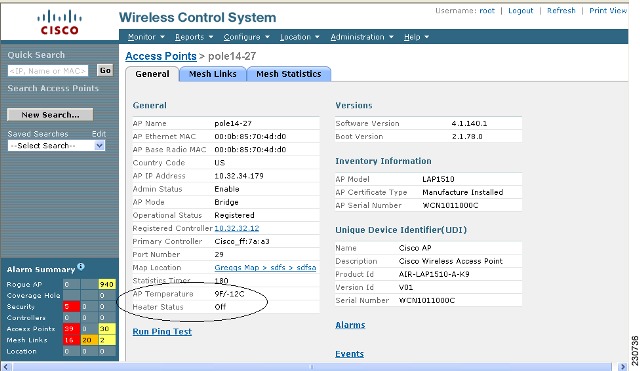
Task: Click the Cisco logo
Action: coord(59,23)
